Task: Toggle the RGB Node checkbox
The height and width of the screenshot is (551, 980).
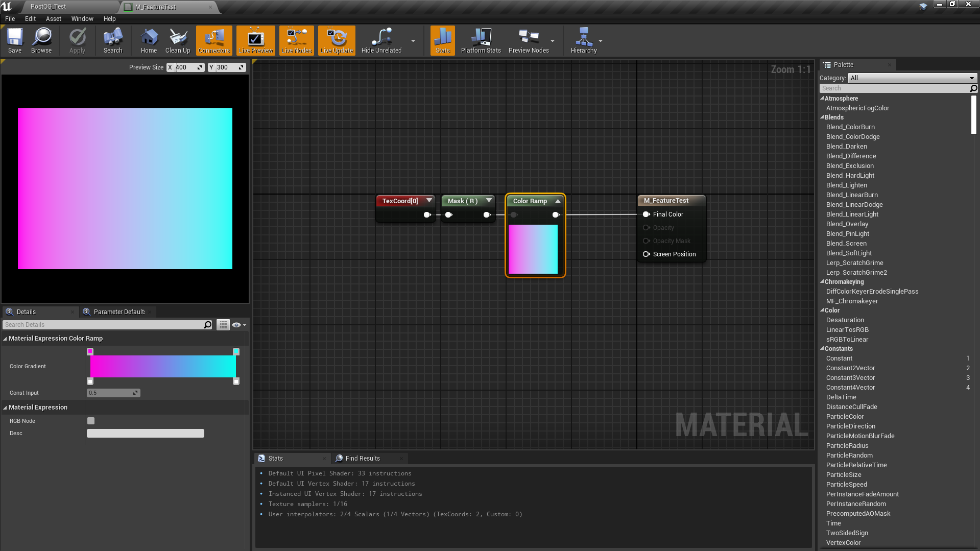Action: tap(91, 421)
